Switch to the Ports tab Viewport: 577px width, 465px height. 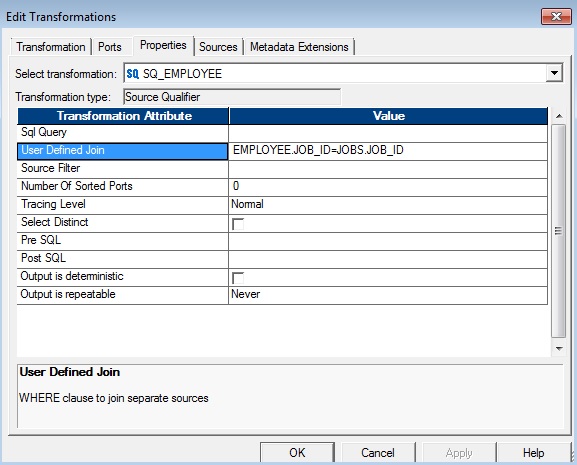click(x=110, y=47)
